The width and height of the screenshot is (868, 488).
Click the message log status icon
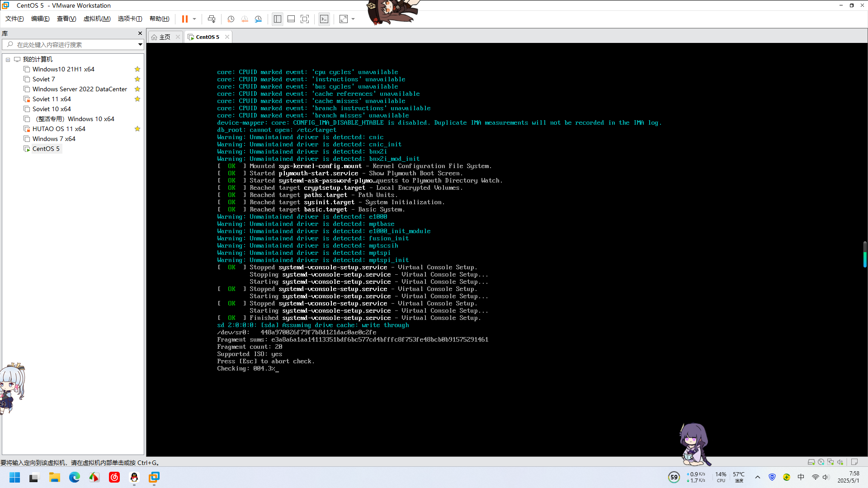coord(854,462)
